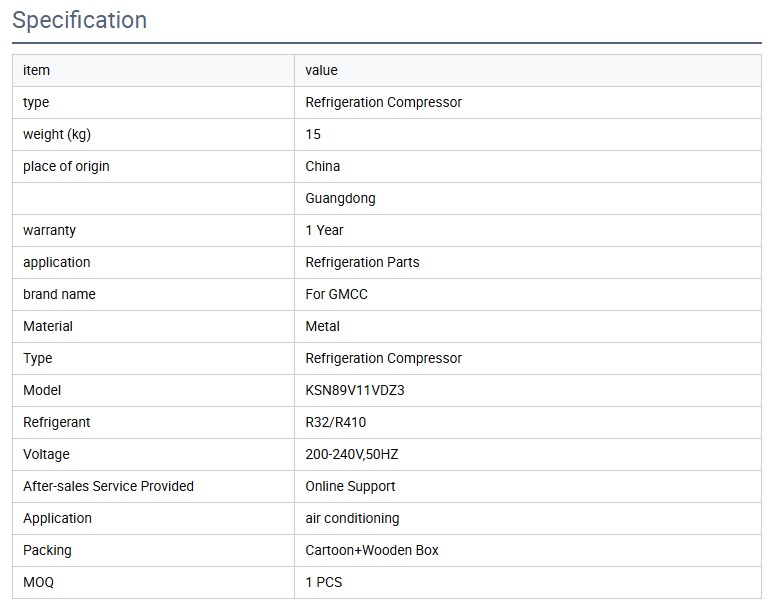This screenshot has height=609, width=775.
Task: Click the 'Guangdong' value cell
Action: [x=340, y=198]
